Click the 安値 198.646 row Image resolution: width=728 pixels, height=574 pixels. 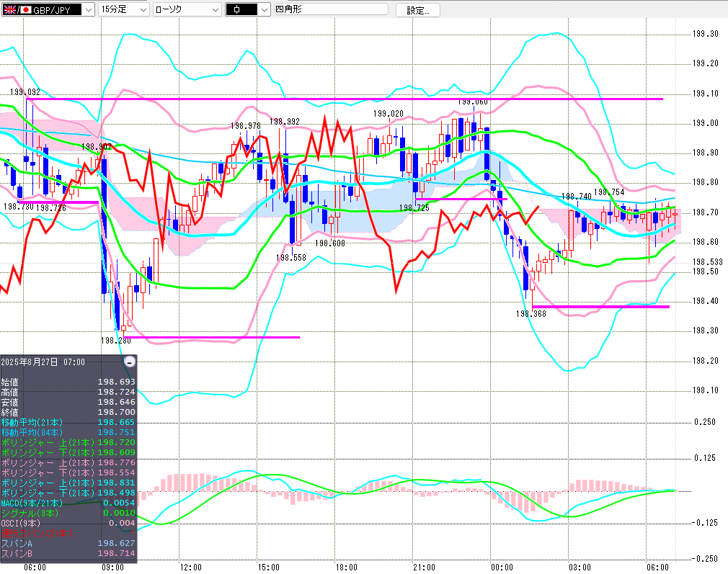(x=68, y=403)
